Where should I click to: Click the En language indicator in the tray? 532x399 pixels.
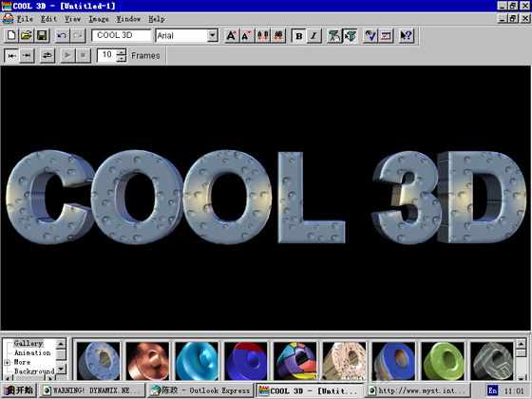point(492,390)
